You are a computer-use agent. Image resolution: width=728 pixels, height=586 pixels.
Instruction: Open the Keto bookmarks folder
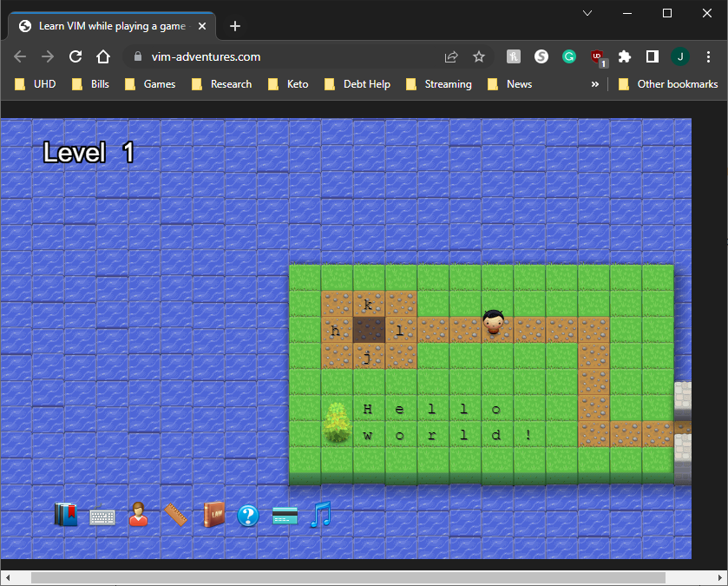288,84
